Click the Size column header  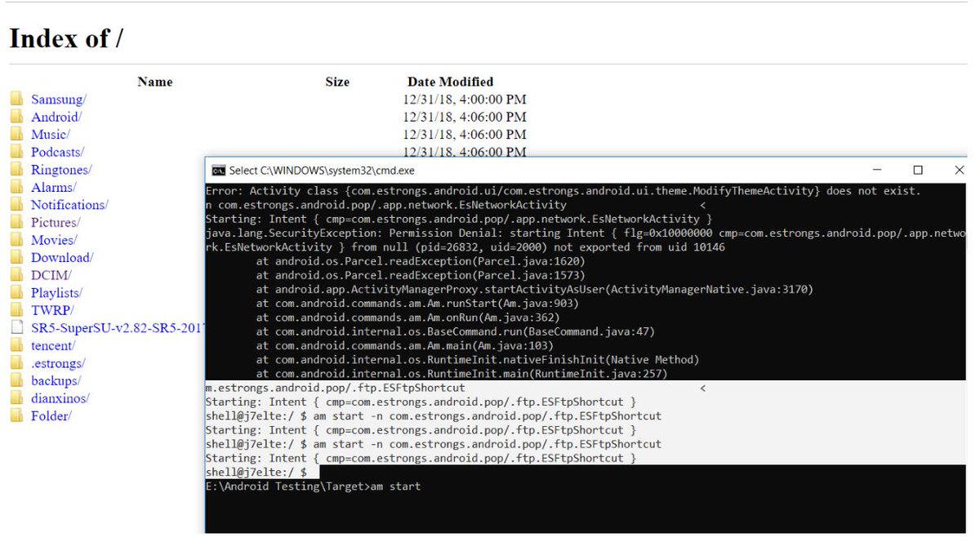pos(337,82)
